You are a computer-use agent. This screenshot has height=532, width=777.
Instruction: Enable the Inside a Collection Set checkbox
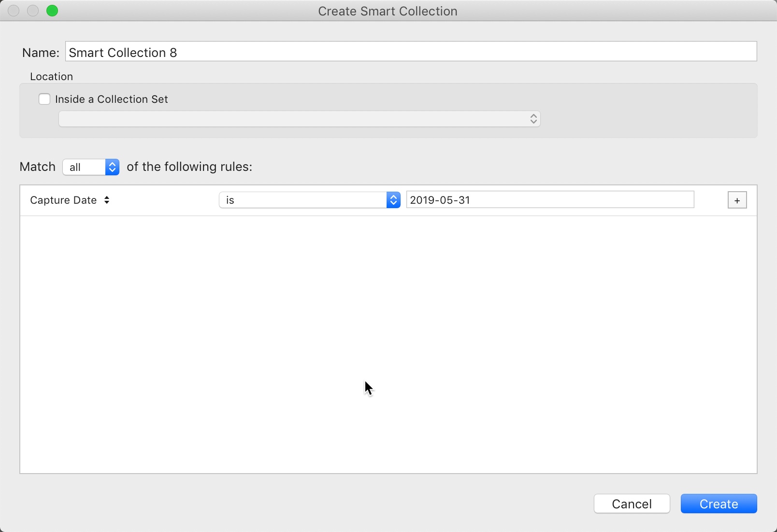tap(44, 99)
